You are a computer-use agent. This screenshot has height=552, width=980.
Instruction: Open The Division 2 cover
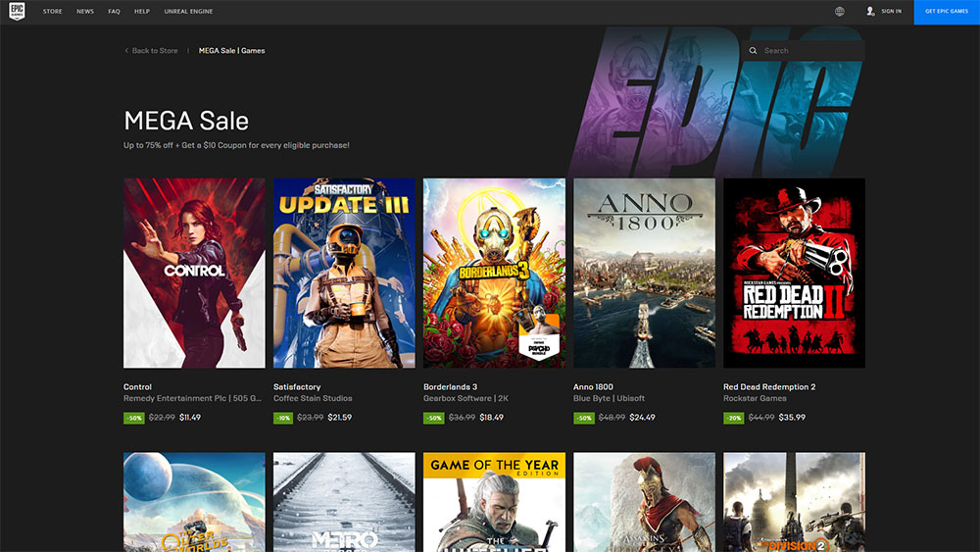pos(795,502)
